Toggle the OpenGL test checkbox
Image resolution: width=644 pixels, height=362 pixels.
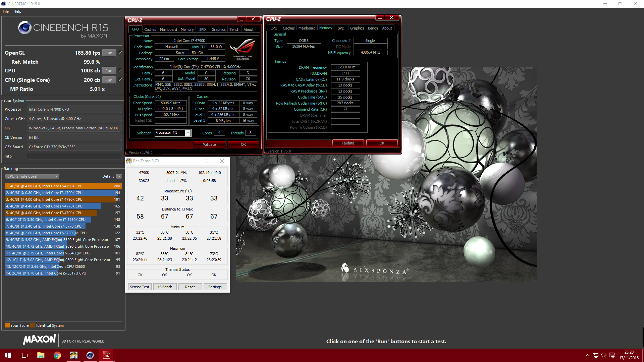[120, 53]
